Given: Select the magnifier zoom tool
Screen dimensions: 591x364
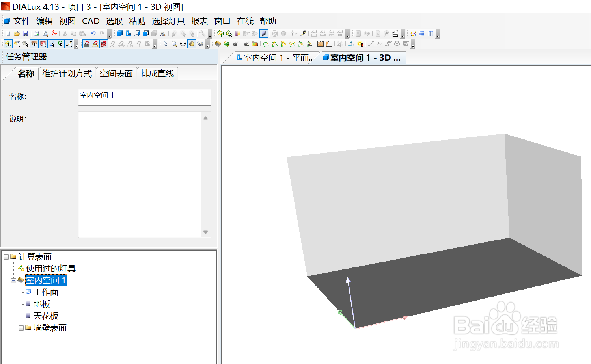Looking at the screenshot, I should tap(174, 44).
